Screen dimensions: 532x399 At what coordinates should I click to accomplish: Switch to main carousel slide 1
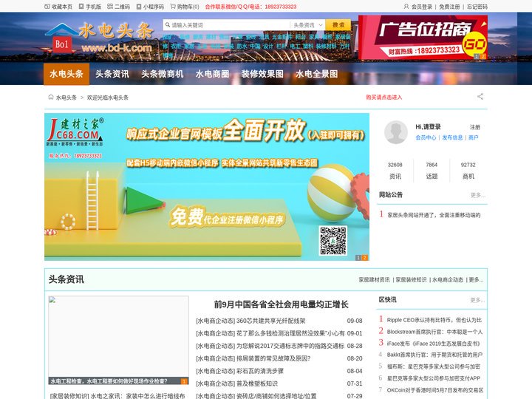(x=358, y=258)
